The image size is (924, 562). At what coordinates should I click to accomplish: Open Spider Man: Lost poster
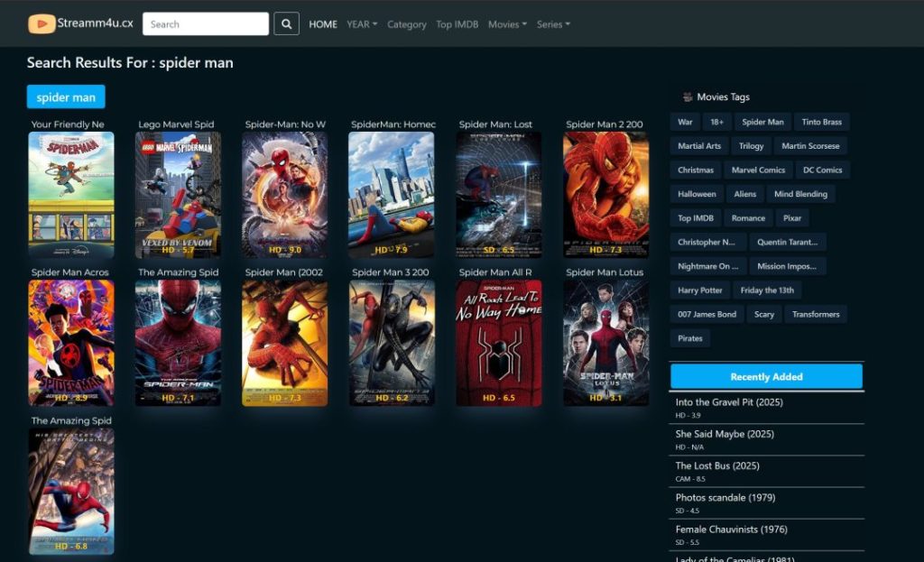tap(498, 195)
